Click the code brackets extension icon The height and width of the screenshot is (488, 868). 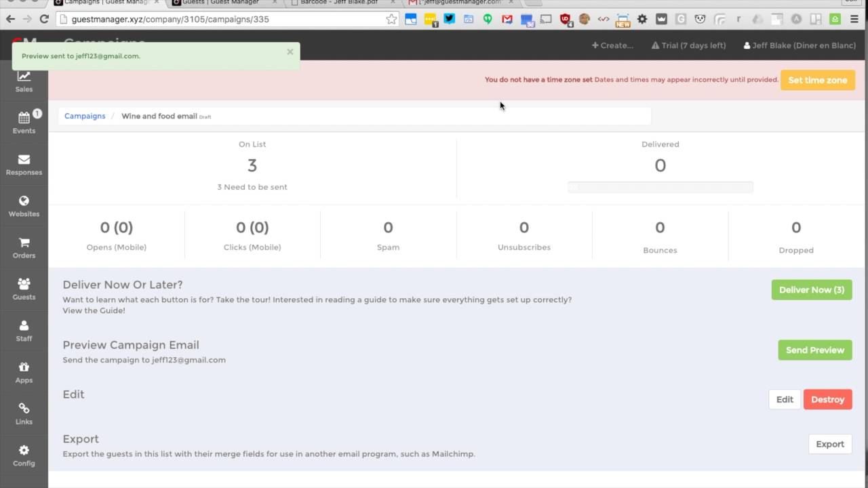[x=603, y=19]
